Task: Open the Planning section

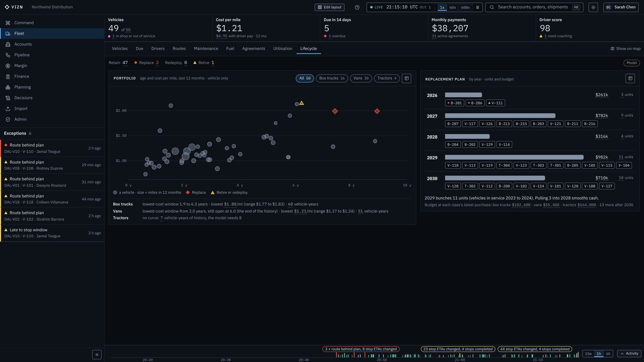Action: point(52,87)
